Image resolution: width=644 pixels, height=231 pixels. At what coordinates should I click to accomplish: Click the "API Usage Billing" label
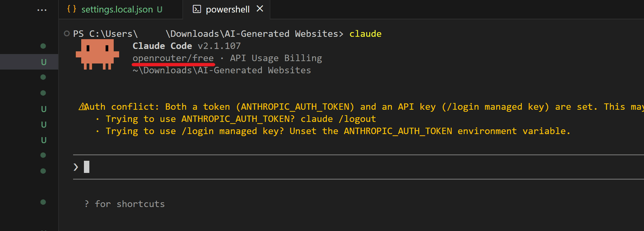[276, 58]
